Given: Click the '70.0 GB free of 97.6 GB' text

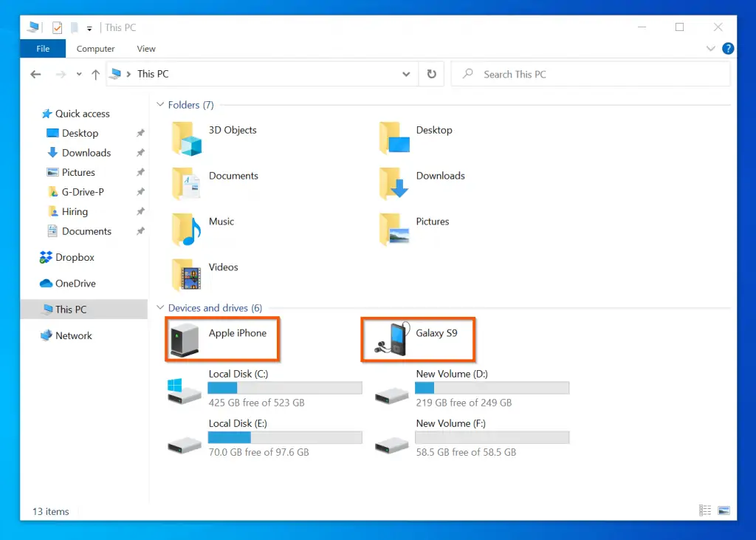Looking at the screenshot, I should tap(259, 452).
